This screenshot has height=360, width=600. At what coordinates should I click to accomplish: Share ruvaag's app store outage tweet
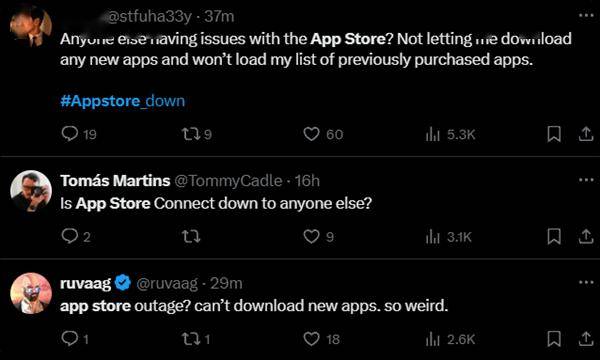coord(585,339)
